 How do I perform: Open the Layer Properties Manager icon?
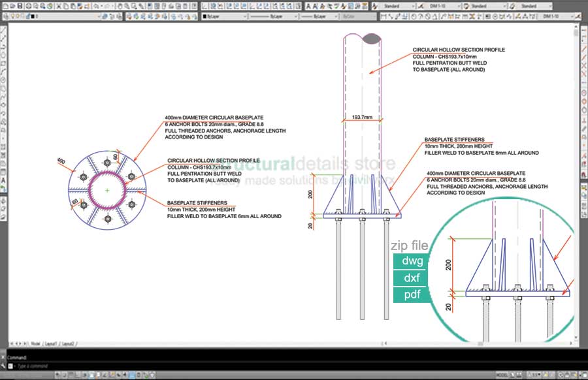(5, 16)
